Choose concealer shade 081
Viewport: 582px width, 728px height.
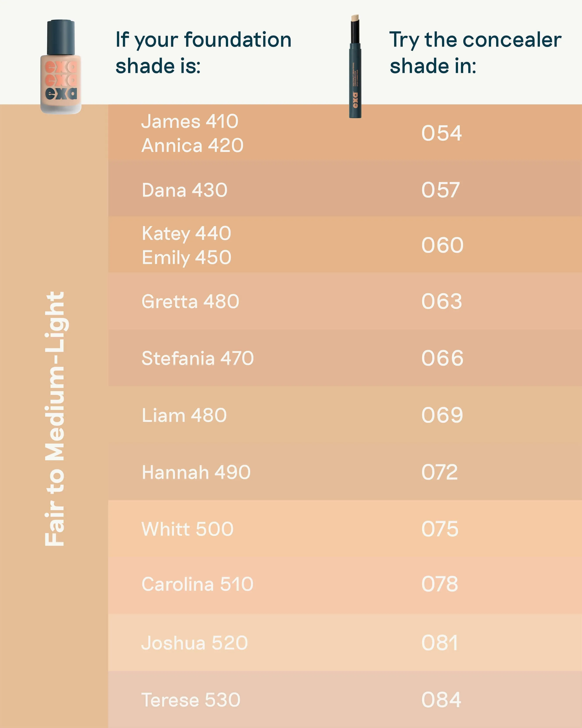click(440, 642)
